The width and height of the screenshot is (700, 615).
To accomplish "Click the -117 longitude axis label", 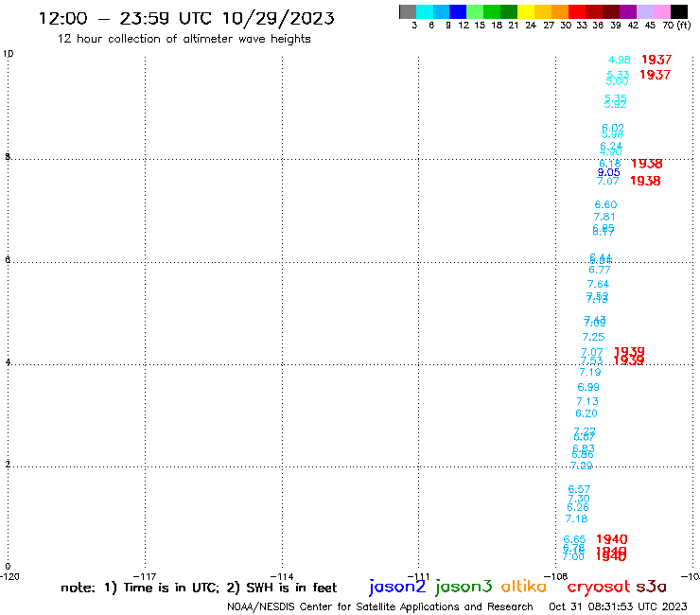I will [145, 576].
